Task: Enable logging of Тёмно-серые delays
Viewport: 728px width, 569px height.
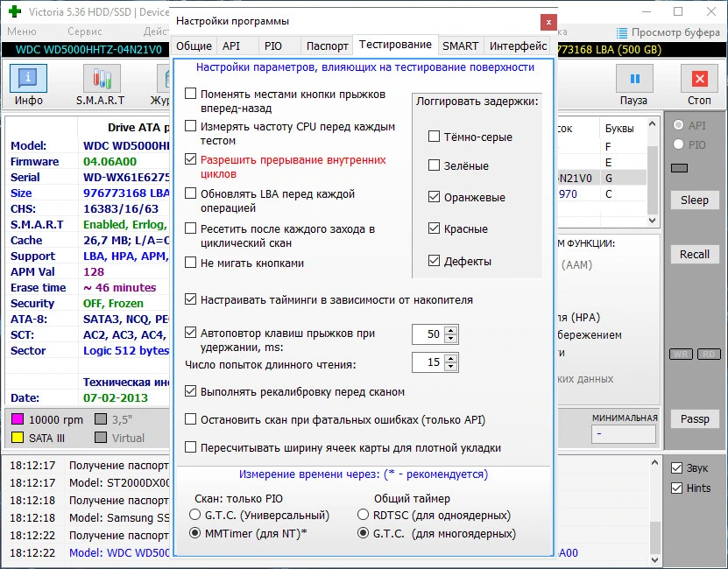Action: click(x=434, y=137)
